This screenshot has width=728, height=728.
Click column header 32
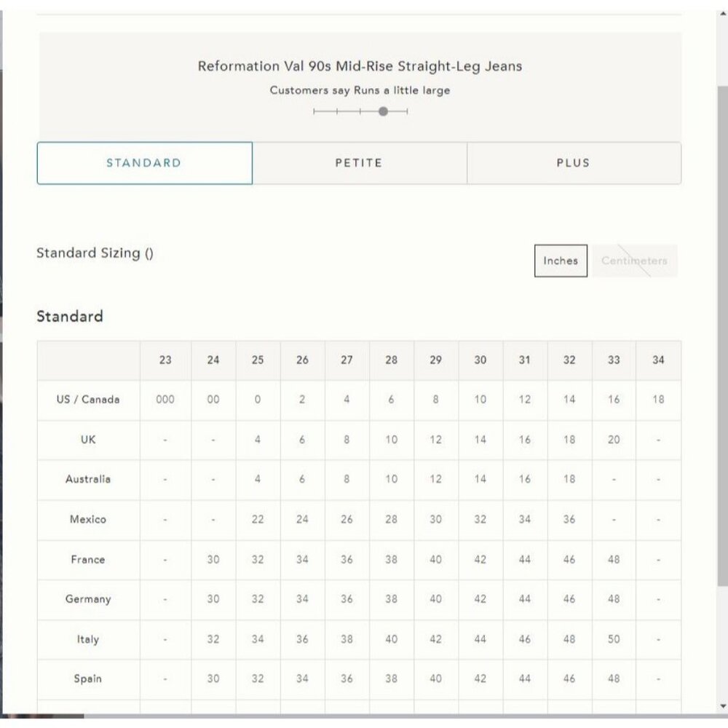(570, 360)
